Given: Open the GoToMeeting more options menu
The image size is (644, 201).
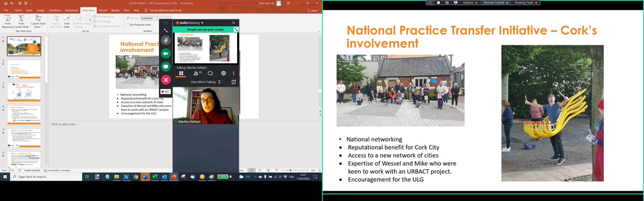Looking at the screenshot, I should 234,73.
